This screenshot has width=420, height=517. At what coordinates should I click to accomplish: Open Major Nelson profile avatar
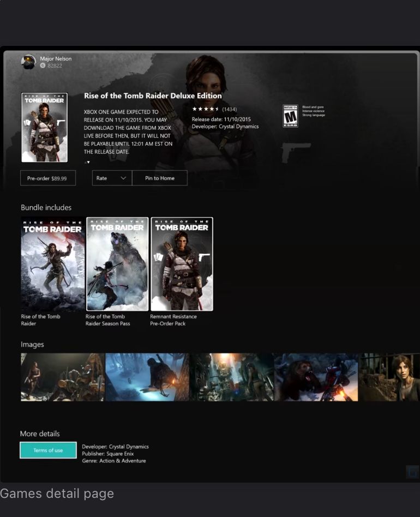coord(28,62)
